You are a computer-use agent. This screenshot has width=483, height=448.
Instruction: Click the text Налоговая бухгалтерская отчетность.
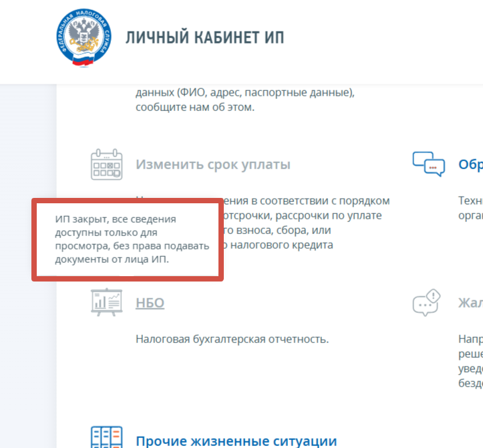pyautogui.click(x=232, y=339)
